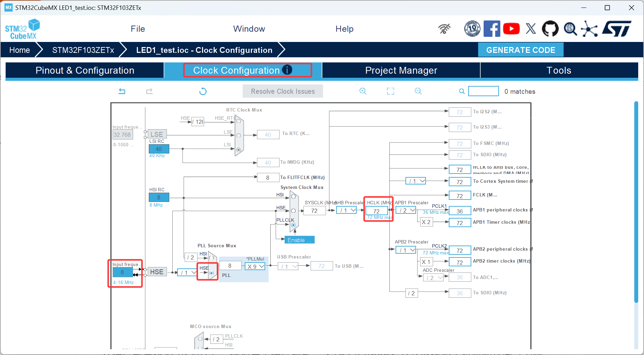Click the search magnifier beside the search field
This screenshot has height=355, width=644.
462,91
